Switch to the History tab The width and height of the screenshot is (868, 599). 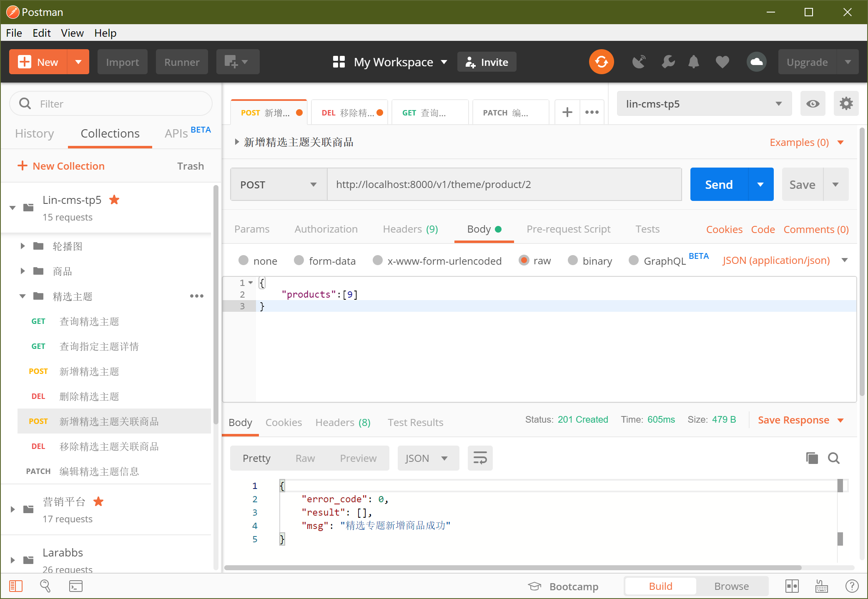click(x=34, y=133)
